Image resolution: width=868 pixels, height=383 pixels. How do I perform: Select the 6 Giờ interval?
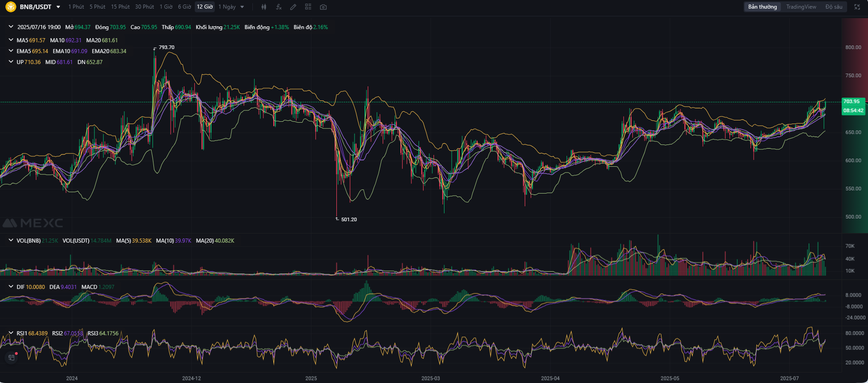coord(184,7)
